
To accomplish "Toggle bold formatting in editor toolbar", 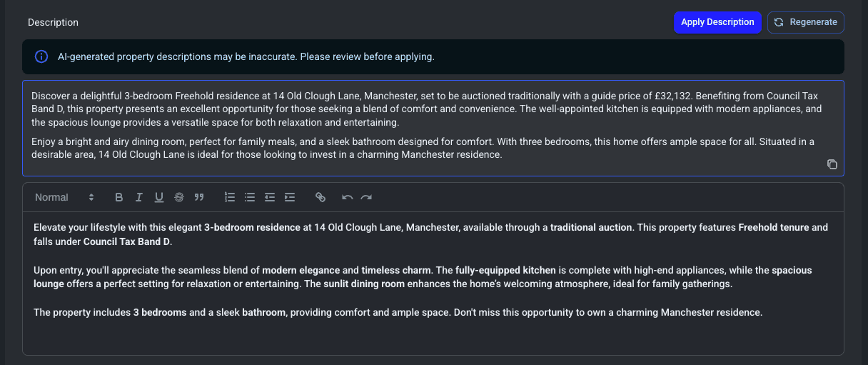I will pyautogui.click(x=119, y=197).
